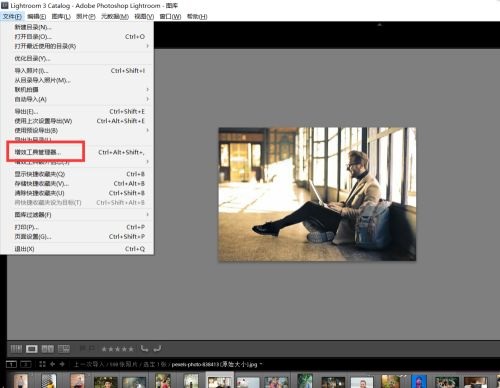Choose 导入照片(I)... menu entry

(x=77, y=71)
